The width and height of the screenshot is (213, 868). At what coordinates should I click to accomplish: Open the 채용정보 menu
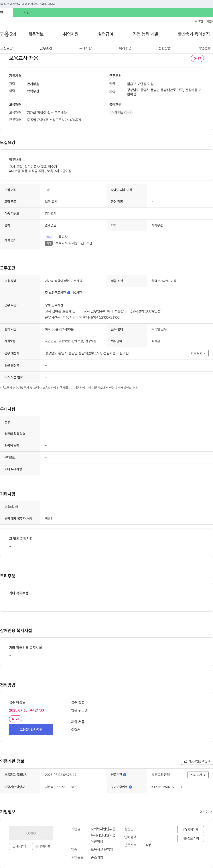36,34
